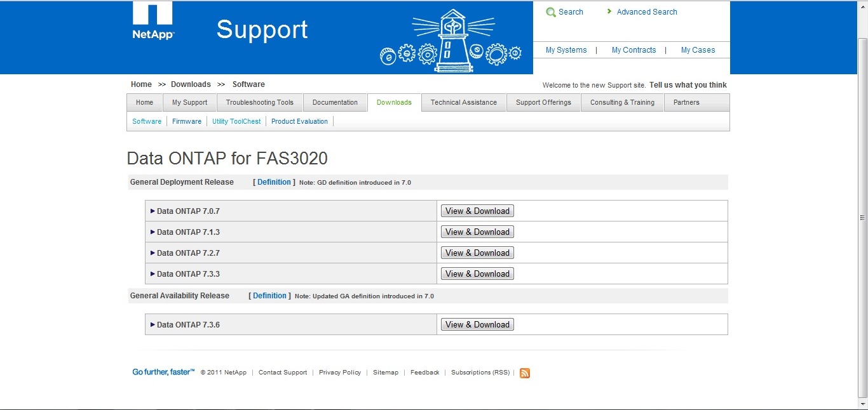
Task: Click the Search magnifier icon
Action: 551,12
